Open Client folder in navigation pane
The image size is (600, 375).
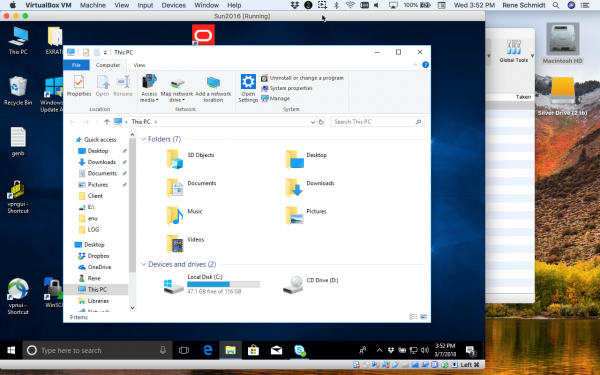(x=91, y=196)
